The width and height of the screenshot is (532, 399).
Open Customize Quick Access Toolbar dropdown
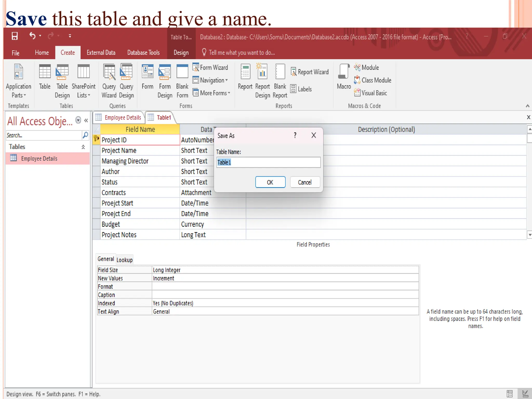tap(70, 36)
